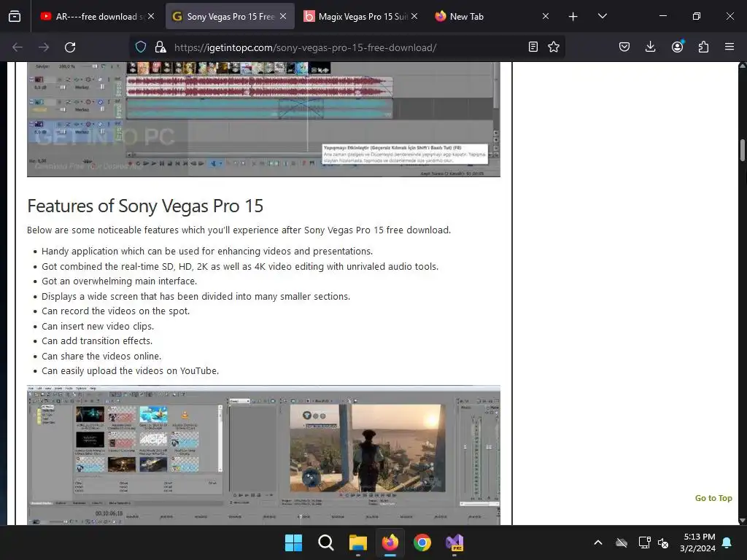Click the muted volume tray icon
The width and height of the screenshot is (747, 560).
tap(663, 542)
